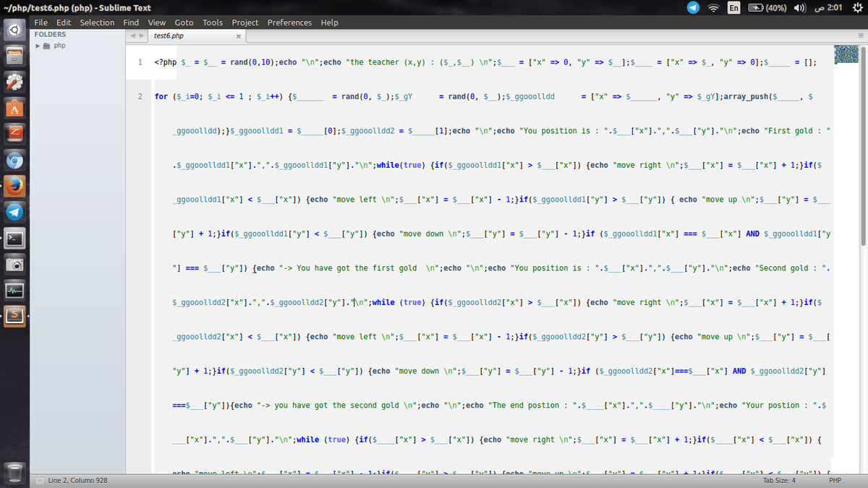Launch the Screenshot camera tool in the dock
This screenshot has width=868, height=488.
coord(13,264)
